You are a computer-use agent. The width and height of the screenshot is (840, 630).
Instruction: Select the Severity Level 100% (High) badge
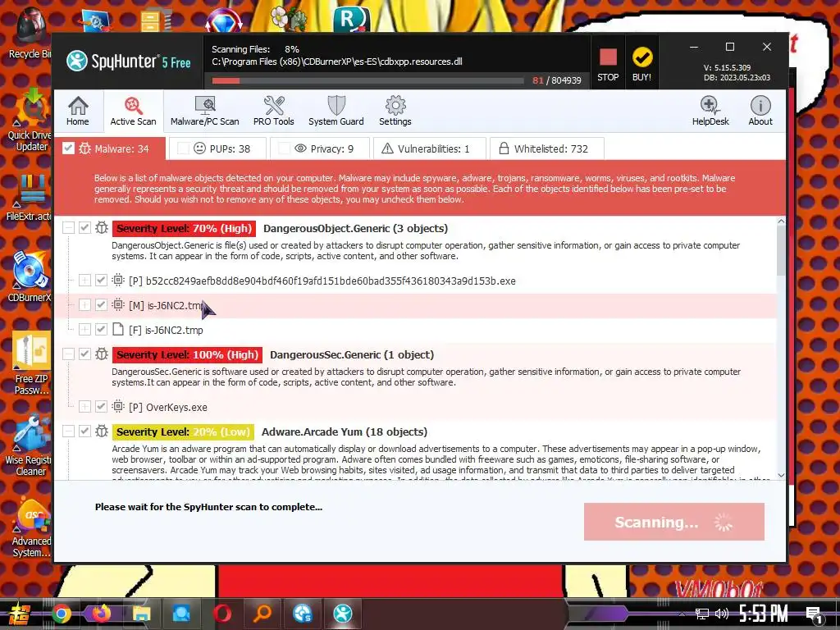tap(187, 354)
